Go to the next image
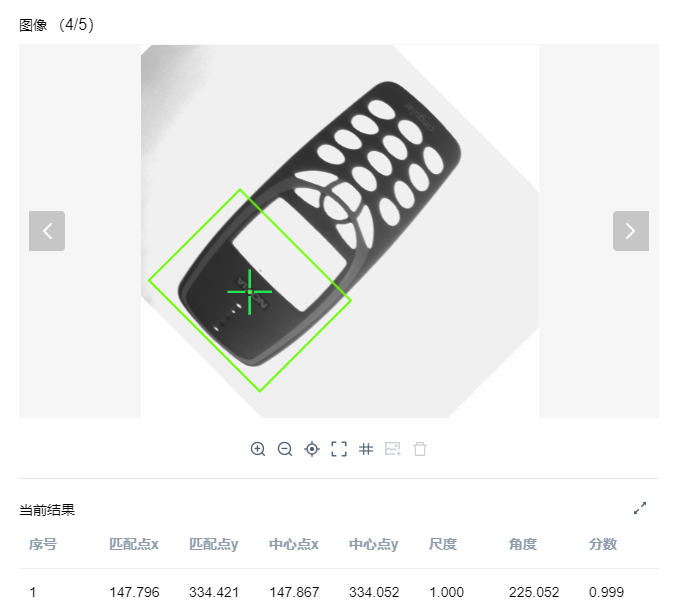The width and height of the screenshot is (675, 615). pyautogui.click(x=631, y=231)
